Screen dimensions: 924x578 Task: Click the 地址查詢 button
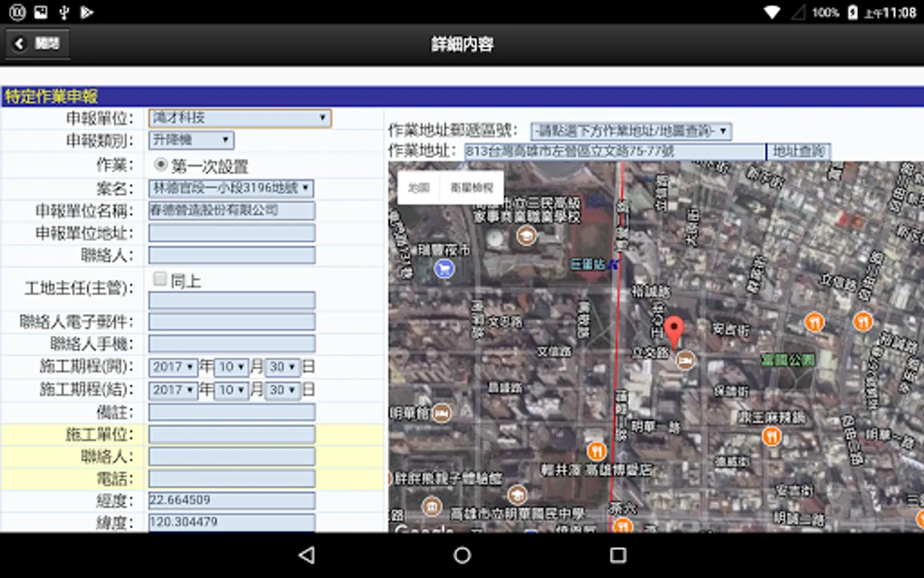[x=798, y=152]
